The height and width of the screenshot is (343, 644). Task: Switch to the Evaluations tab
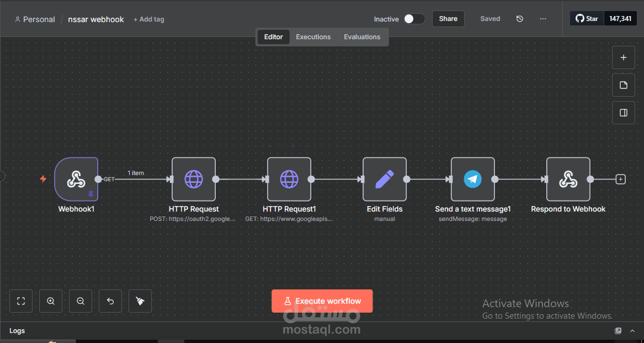[362, 37]
